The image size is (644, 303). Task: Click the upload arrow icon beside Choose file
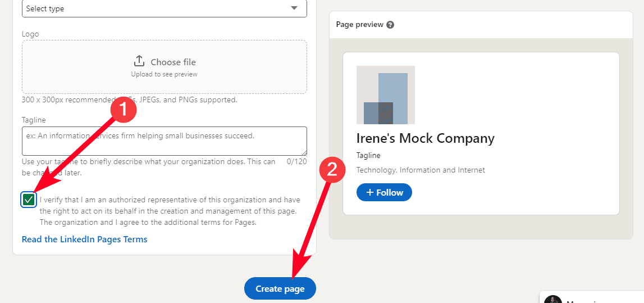pyautogui.click(x=139, y=61)
